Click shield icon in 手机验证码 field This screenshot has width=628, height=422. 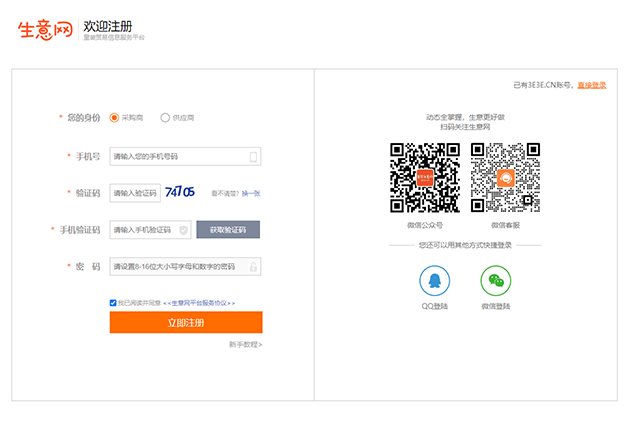coord(183,230)
